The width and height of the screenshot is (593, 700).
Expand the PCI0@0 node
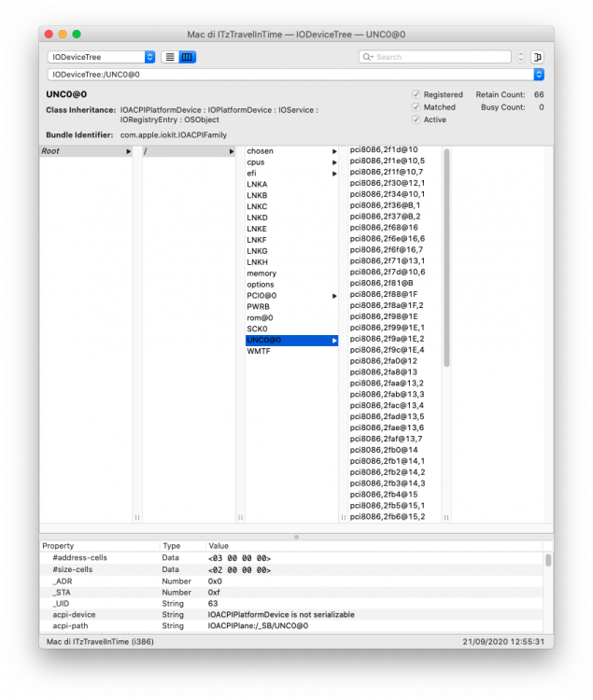(334, 296)
